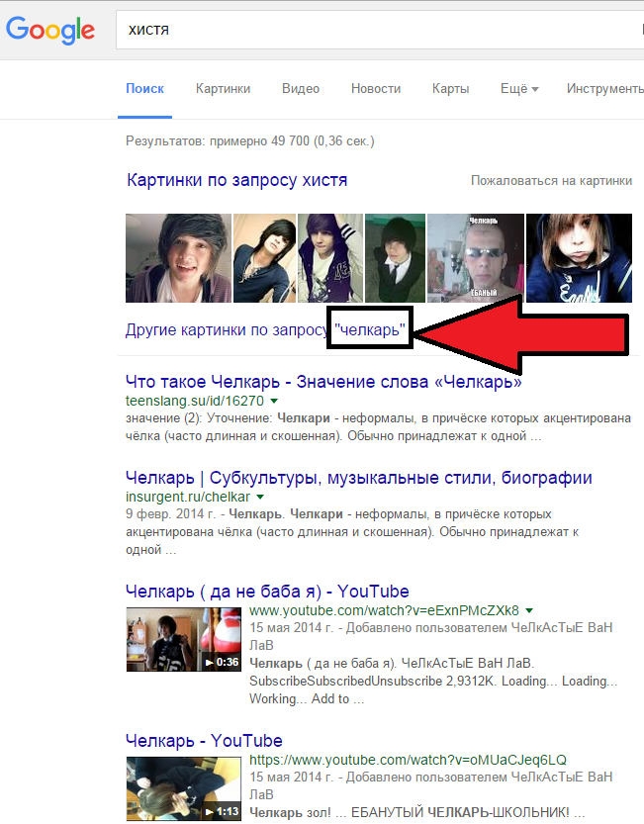The height and width of the screenshot is (824, 644).
Task: Open Челкарь Субкультуры, музыкальные стили result
Action: coord(358,478)
